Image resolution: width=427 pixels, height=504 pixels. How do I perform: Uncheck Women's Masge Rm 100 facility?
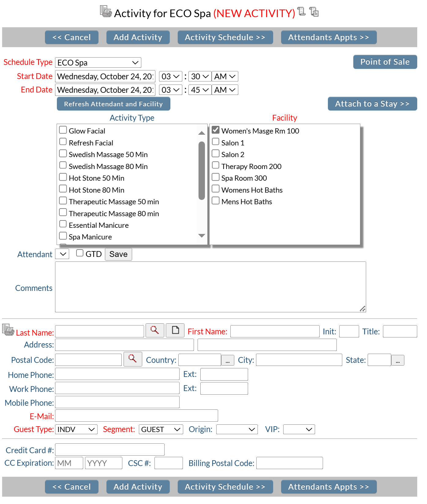click(216, 130)
